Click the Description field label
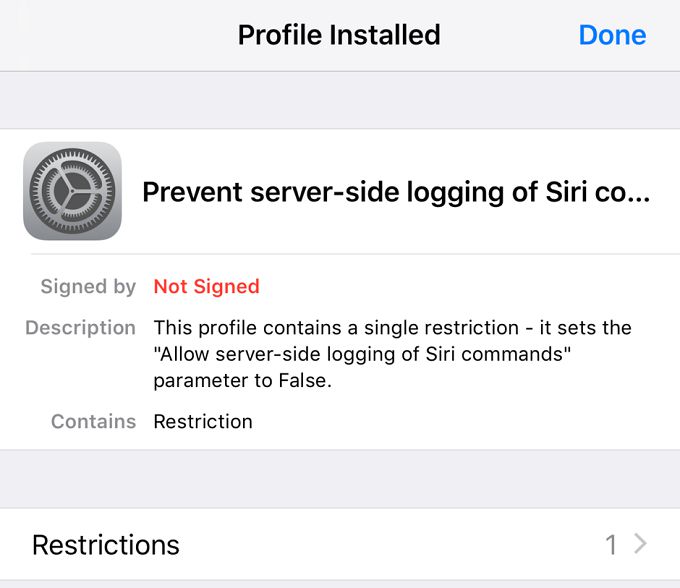Viewport: 680px width, 588px height. click(x=80, y=328)
